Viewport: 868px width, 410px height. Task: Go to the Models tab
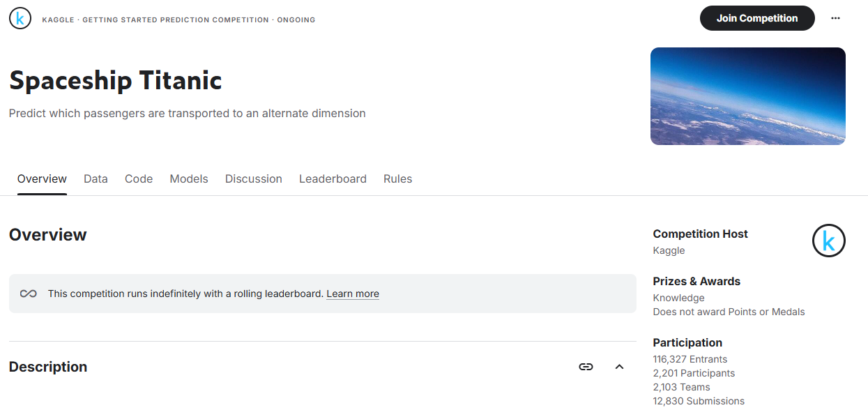[x=189, y=179]
